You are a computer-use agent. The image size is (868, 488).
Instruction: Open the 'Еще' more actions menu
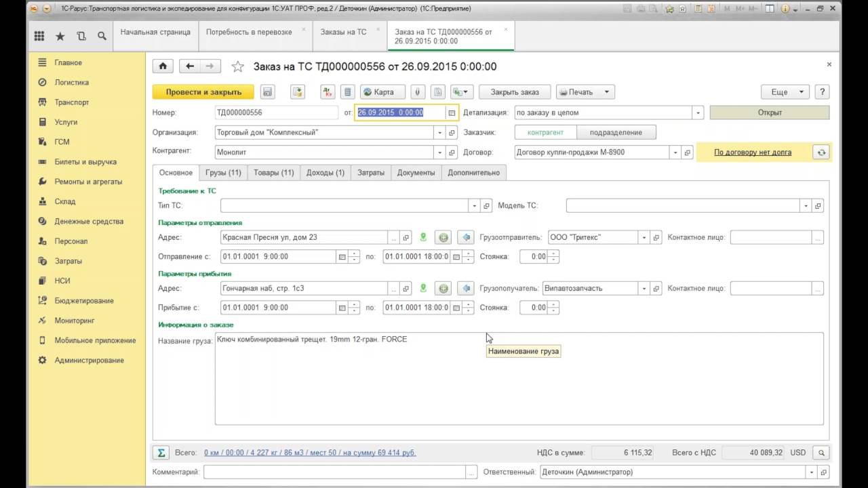pos(785,92)
